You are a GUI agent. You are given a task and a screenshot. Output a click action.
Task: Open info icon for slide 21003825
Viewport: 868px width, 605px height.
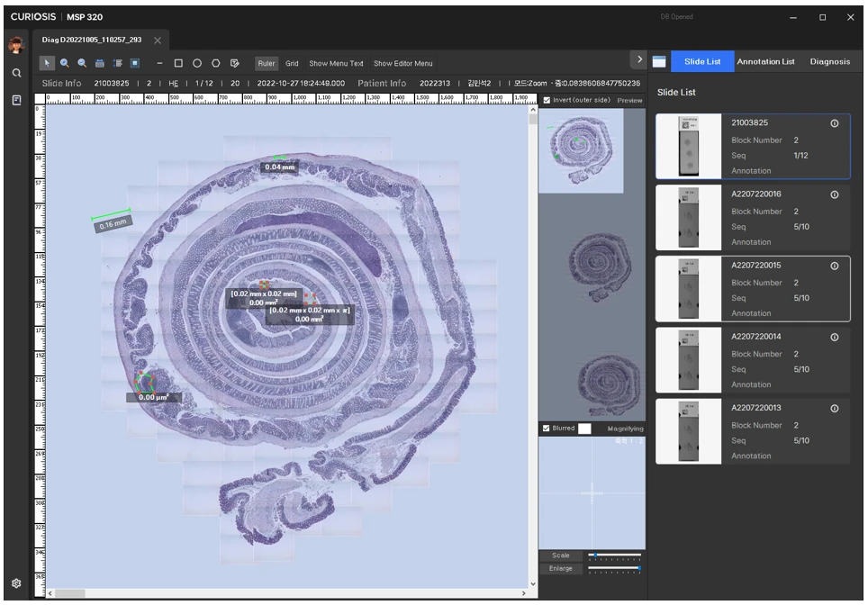(834, 123)
